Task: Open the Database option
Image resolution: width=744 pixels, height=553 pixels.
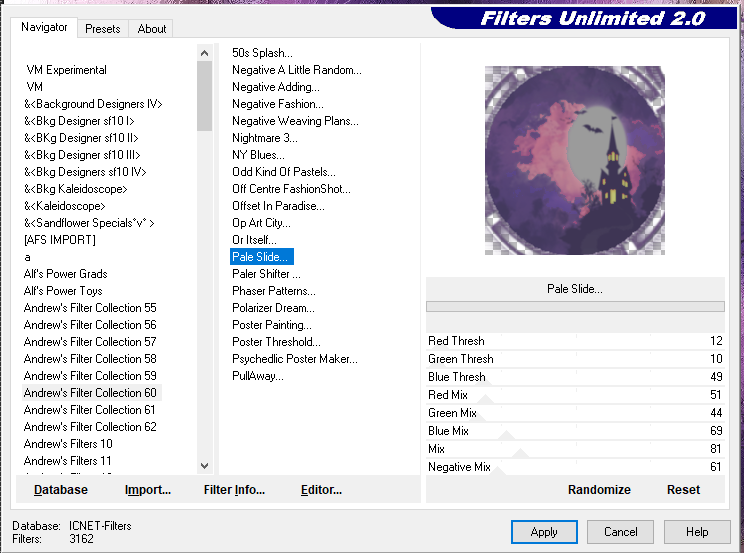Action: 61,490
